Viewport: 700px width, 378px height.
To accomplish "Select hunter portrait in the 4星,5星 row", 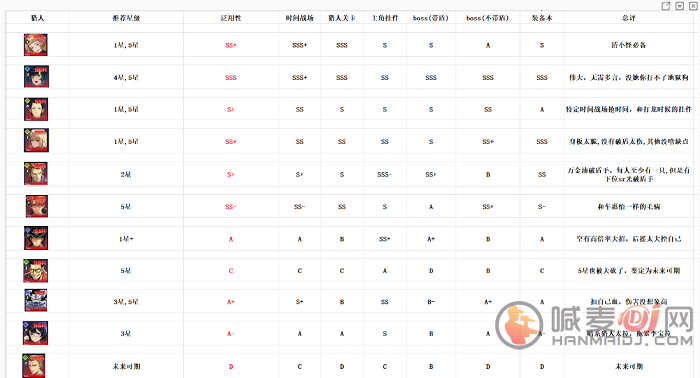I will click(x=36, y=76).
